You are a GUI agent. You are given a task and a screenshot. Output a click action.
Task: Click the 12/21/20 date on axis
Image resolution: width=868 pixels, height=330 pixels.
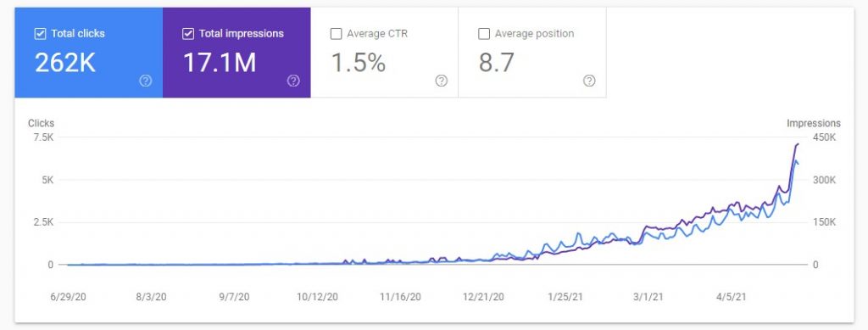(x=483, y=297)
